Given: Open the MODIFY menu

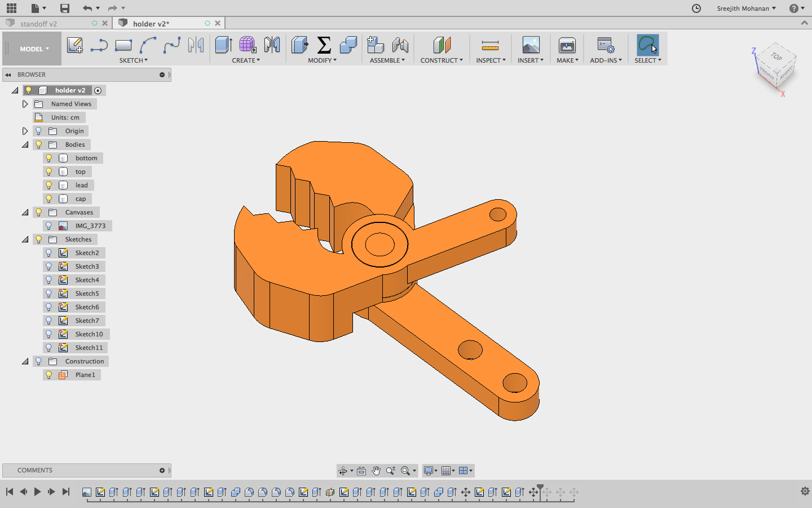Looking at the screenshot, I should [x=322, y=60].
